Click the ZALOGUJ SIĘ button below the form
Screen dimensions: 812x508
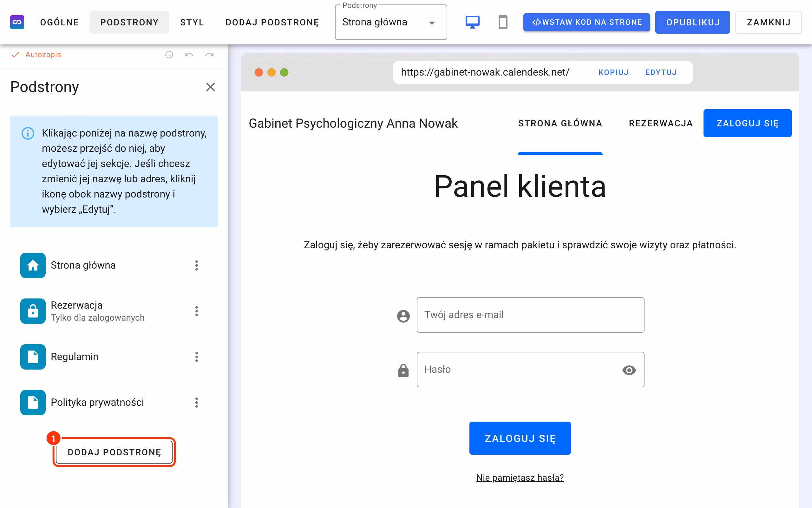point(520,438)
